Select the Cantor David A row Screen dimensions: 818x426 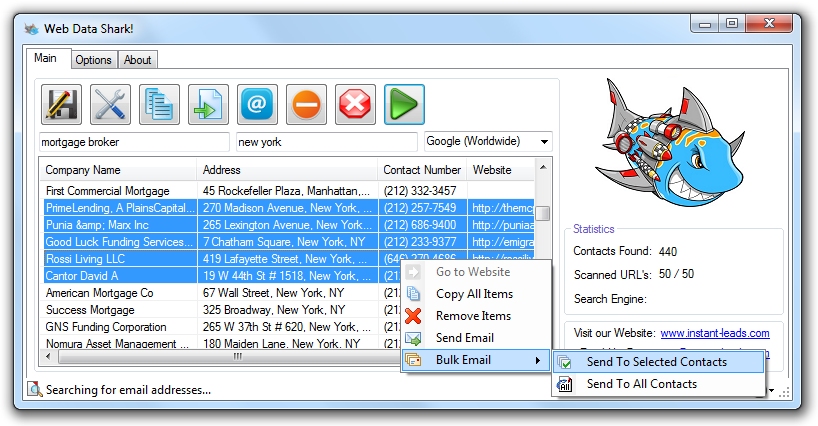coord(222,276)
